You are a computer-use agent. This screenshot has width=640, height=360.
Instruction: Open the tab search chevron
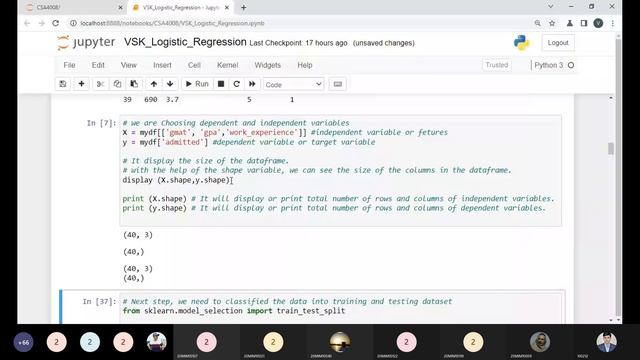click(551, 7)
